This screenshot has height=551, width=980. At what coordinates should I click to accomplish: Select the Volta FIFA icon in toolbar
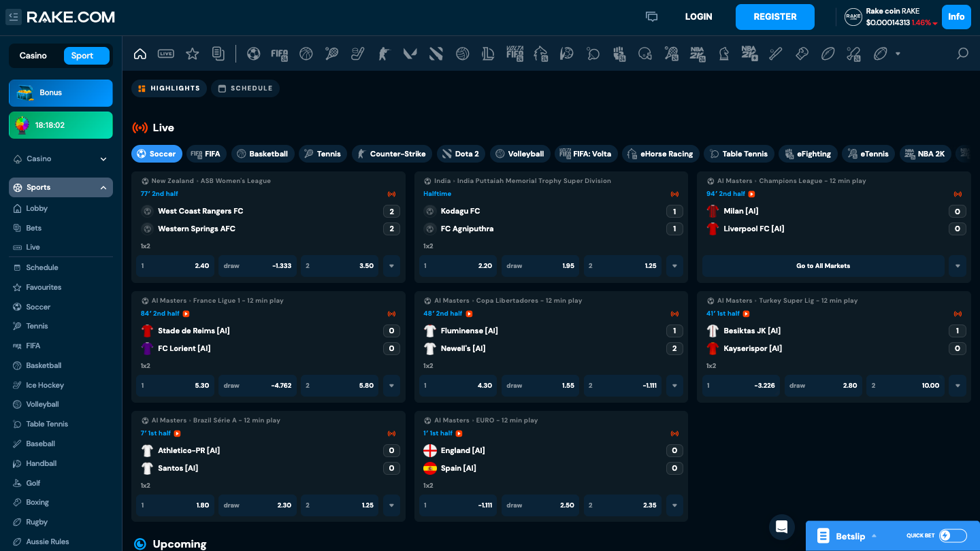coord(515,54)
